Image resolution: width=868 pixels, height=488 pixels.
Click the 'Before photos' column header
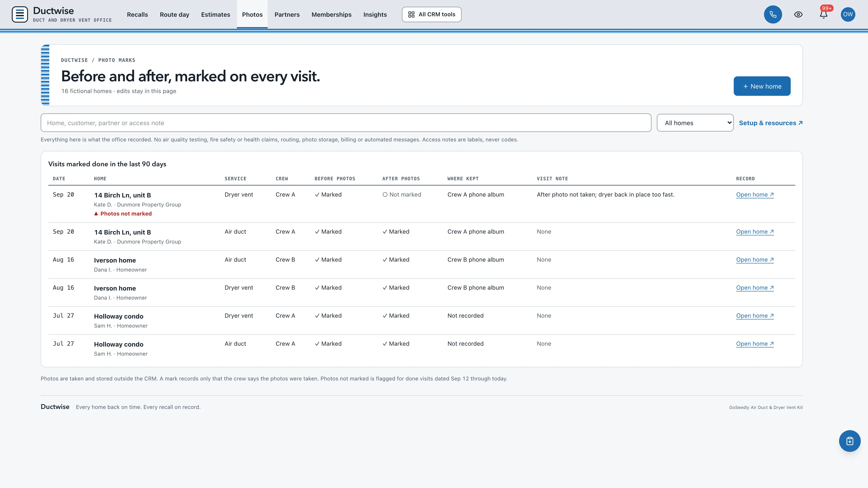tap(335, 179)
